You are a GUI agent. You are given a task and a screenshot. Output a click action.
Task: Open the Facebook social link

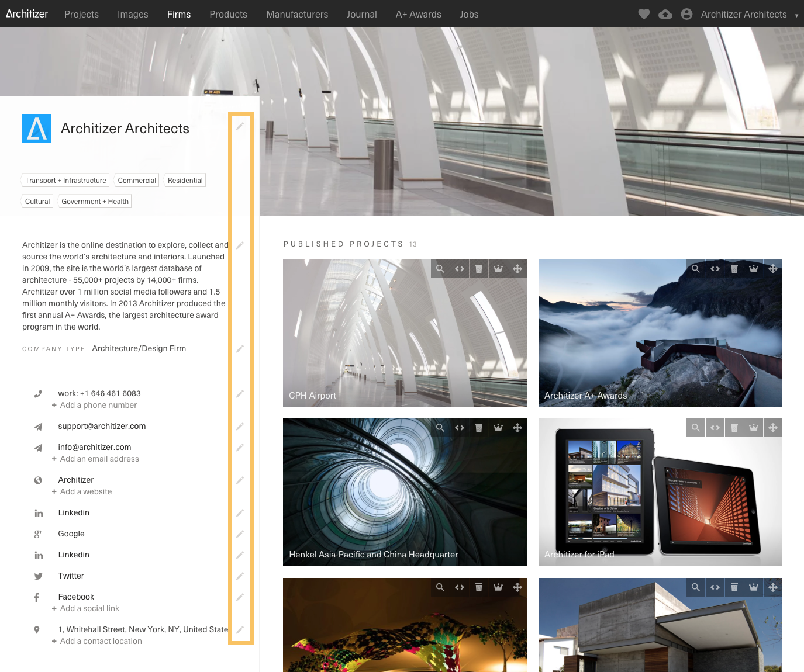coord(76,597)
